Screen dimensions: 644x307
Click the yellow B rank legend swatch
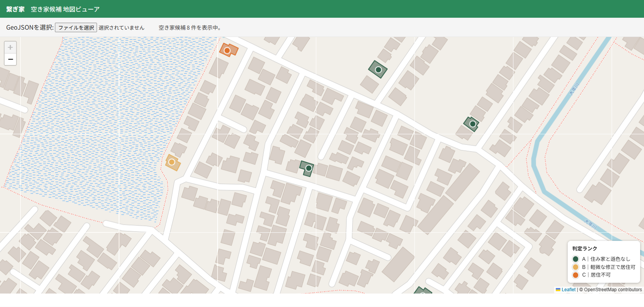coord(575,267)
